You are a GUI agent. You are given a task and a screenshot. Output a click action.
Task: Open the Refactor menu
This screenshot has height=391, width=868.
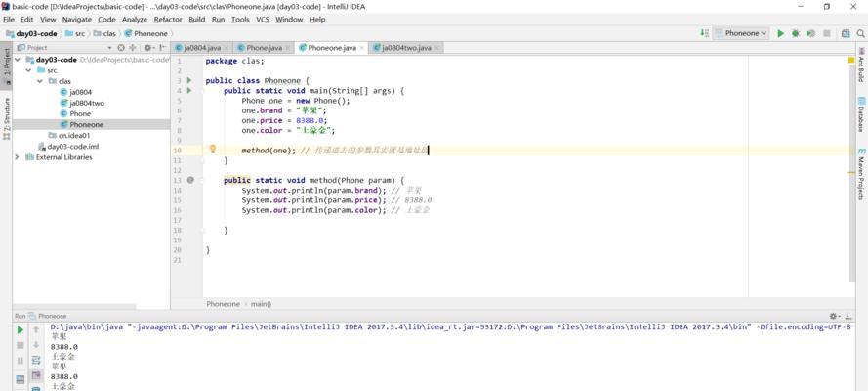[168, 20]
